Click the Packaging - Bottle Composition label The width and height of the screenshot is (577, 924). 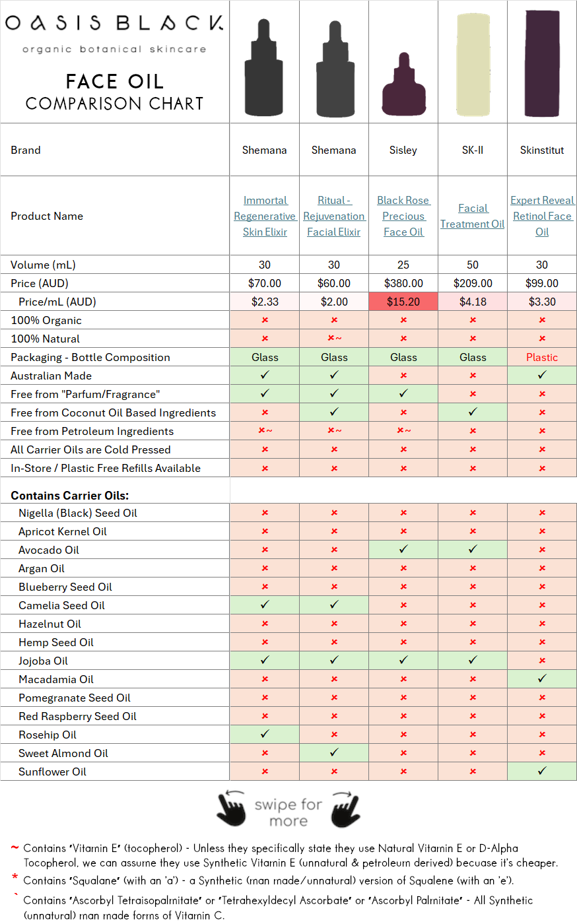pyautogui.click(x=90, y=357)
